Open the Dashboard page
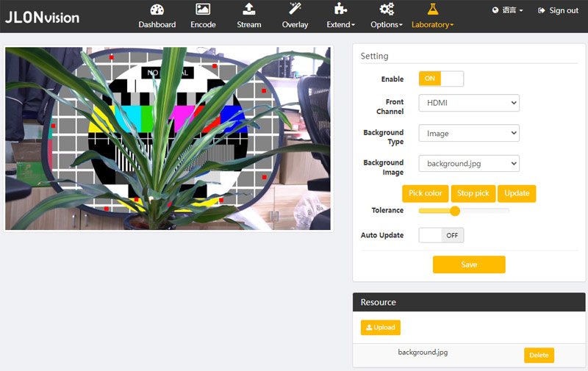This screenshot has width=588, height=371. pos(157,16)
